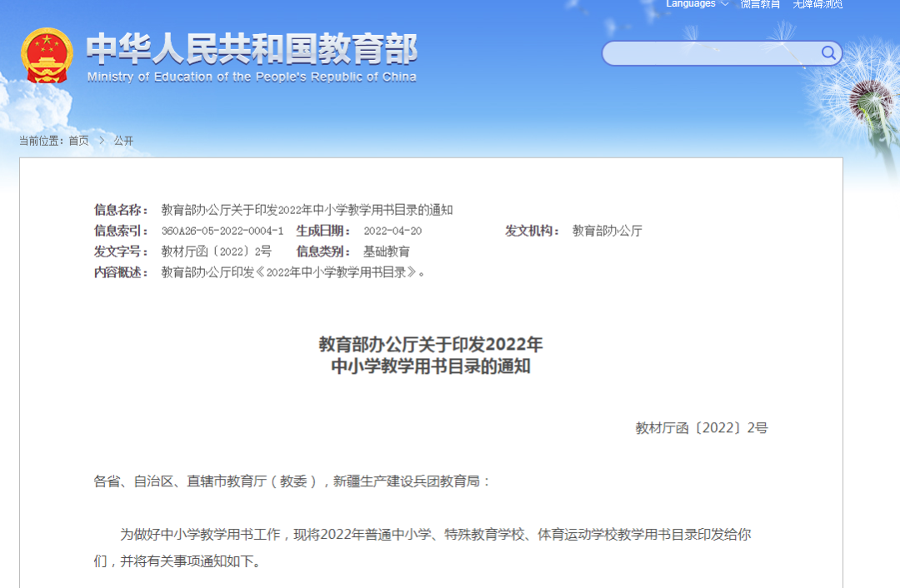Select the 当前位置 breadcrumb bar
This screenshot has height=588, width=900.
coord(42,140)
